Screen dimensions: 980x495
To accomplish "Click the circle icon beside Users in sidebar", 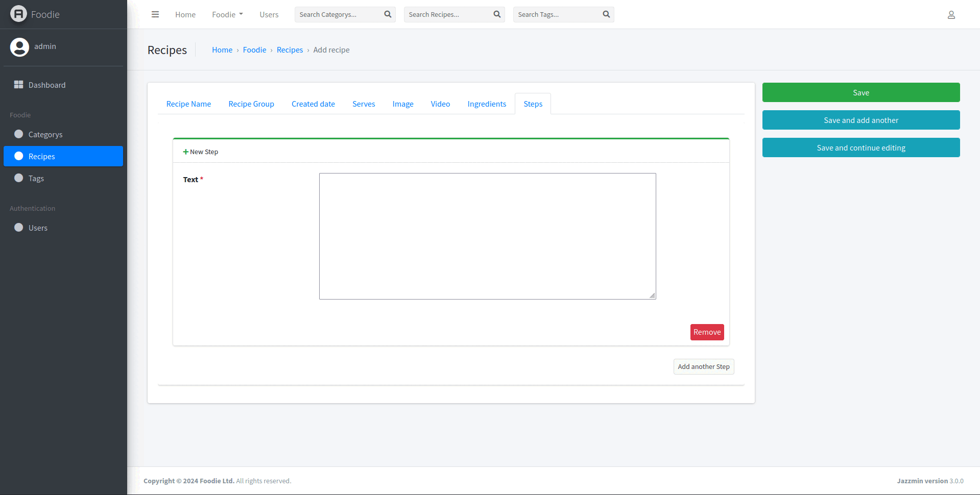I will click(19, 228).
